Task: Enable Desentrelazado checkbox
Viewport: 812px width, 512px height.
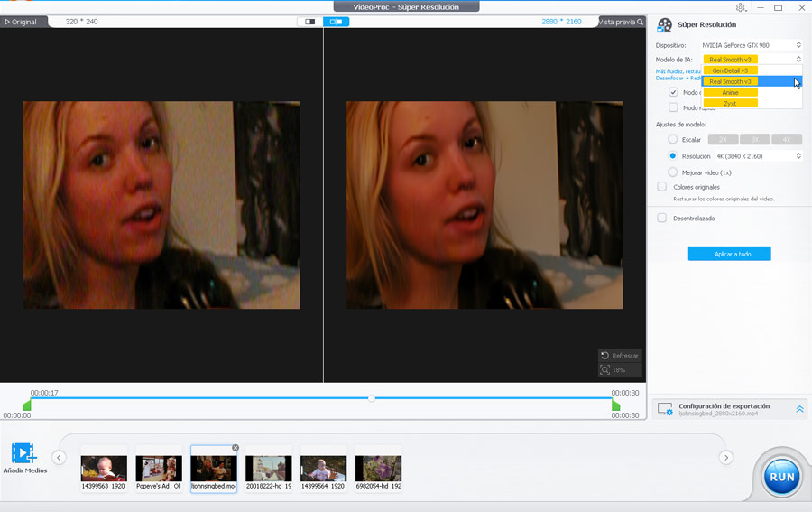Action: click(662, 218)
